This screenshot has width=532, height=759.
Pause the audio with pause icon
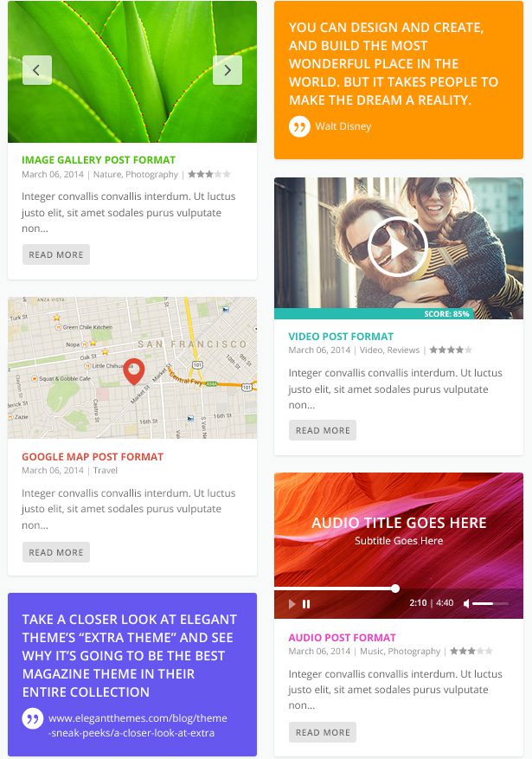(x=306, y=603)
